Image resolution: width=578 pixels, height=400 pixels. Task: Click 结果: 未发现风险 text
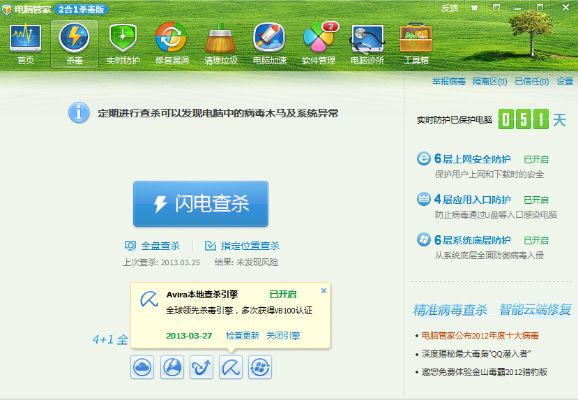(246, 262)
